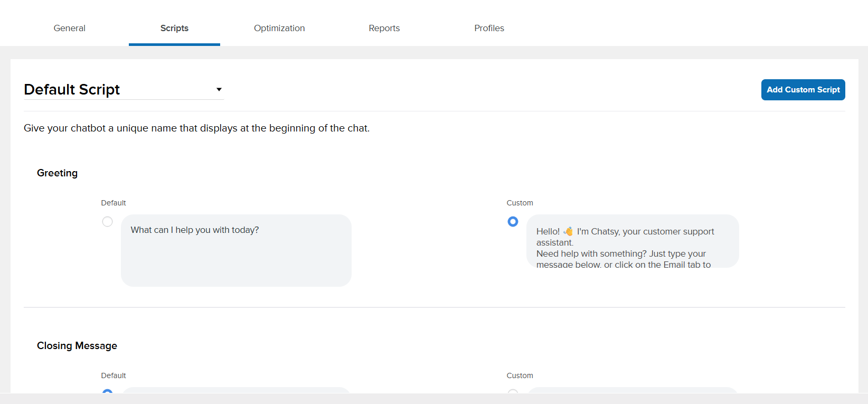
Task: Open the Reports tab
Action: point(384,28)
